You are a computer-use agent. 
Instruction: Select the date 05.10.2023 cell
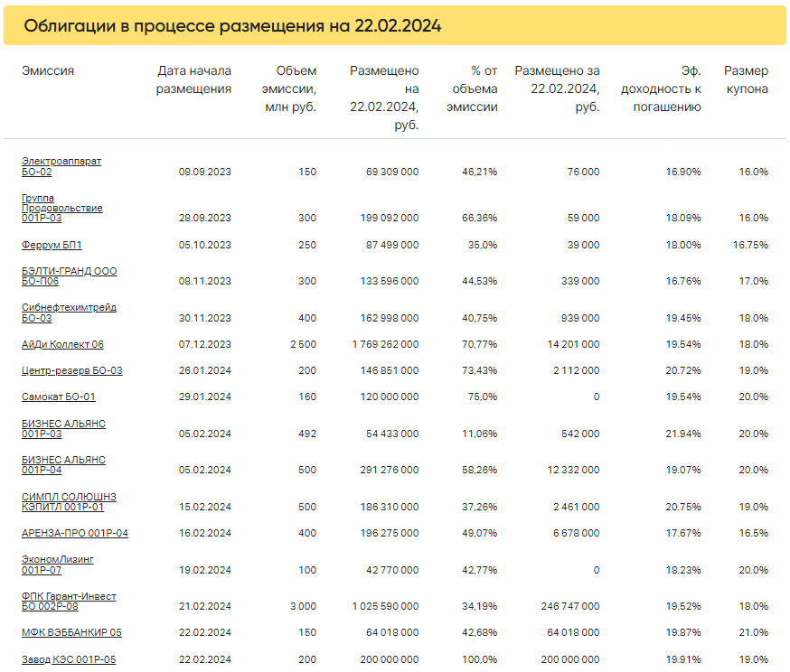[204, 245]
